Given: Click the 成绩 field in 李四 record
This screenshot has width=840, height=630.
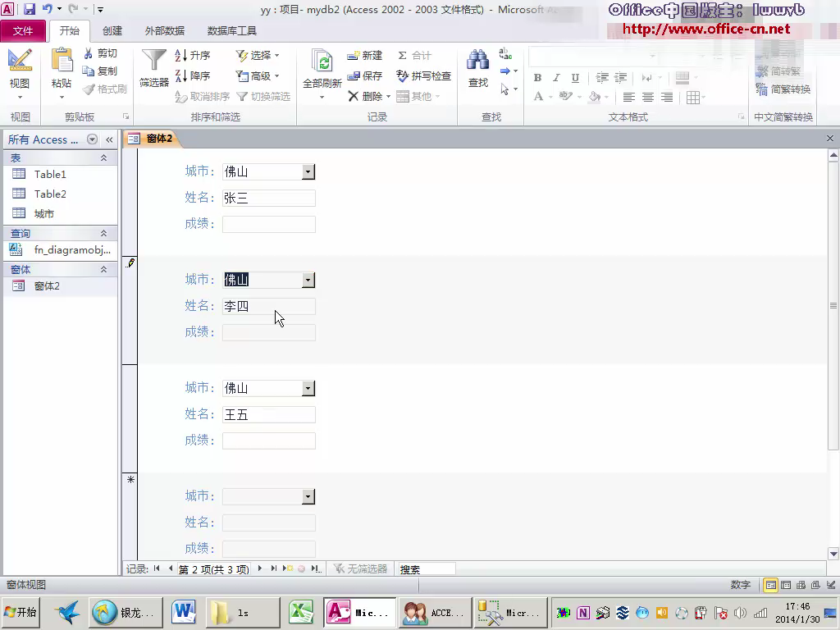Looking at the screenshot, I should tap(269, 333).
